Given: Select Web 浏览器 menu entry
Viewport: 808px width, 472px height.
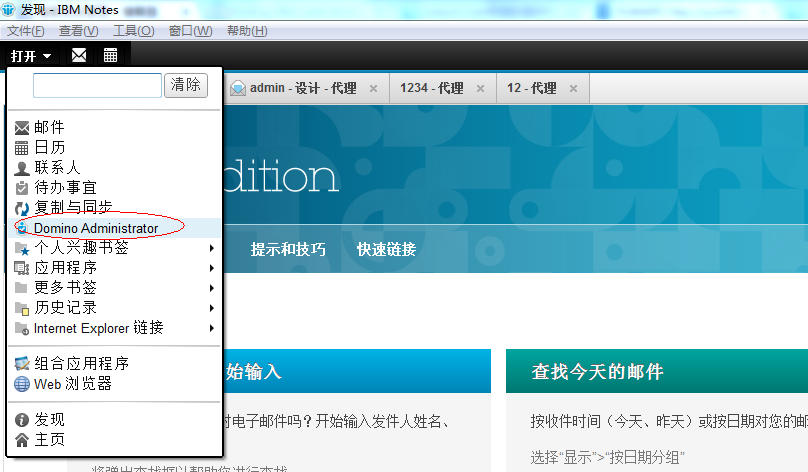Looking at the screenshot, I should click(114, 384).
